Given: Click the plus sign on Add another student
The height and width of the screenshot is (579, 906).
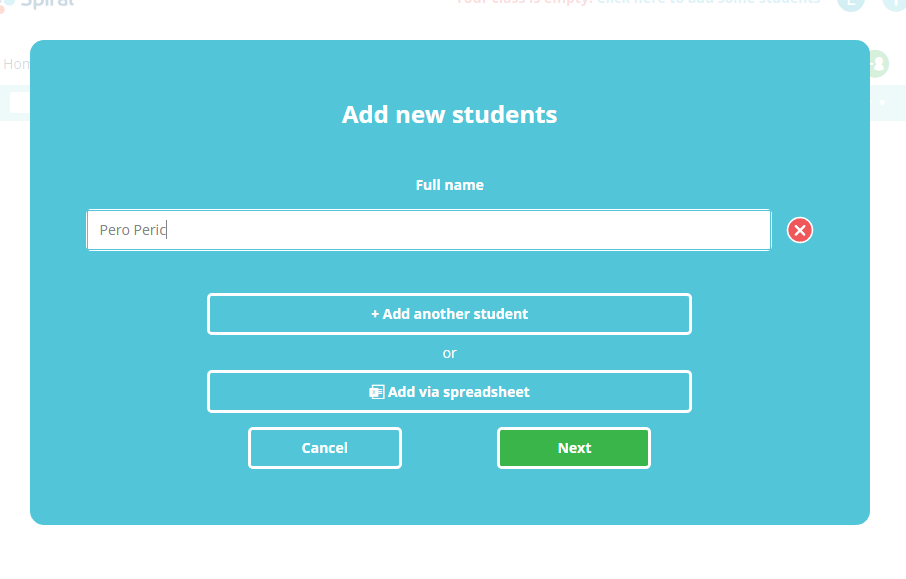Looking at the screenshot, I should [x=375, y=314].
